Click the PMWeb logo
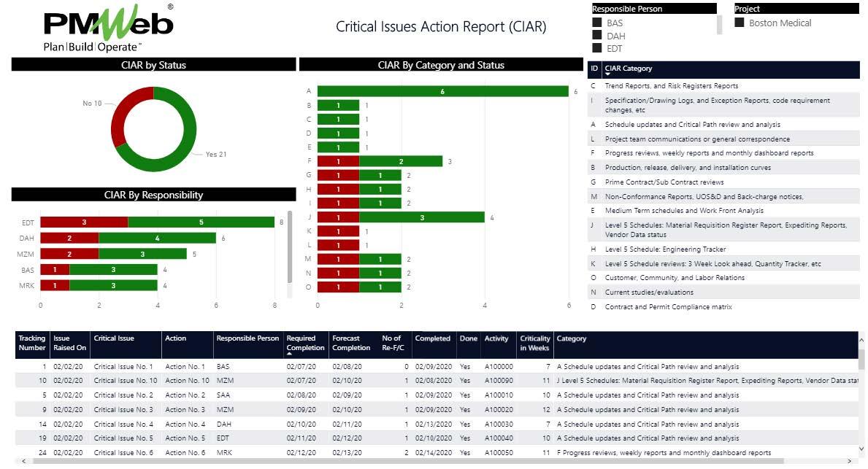 [108, 28]
